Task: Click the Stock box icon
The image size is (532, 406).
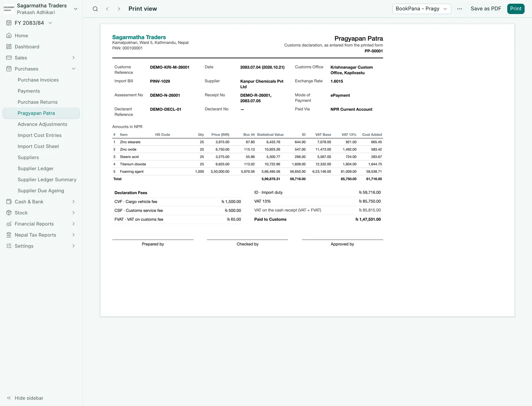Action: coord(9,213)
